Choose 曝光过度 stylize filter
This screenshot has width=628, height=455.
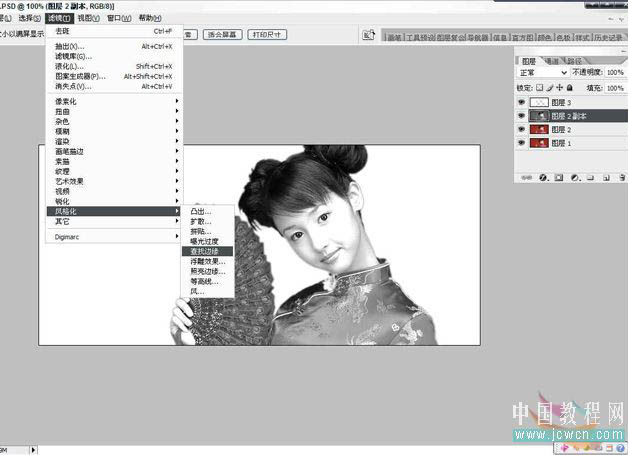(207, 241)
